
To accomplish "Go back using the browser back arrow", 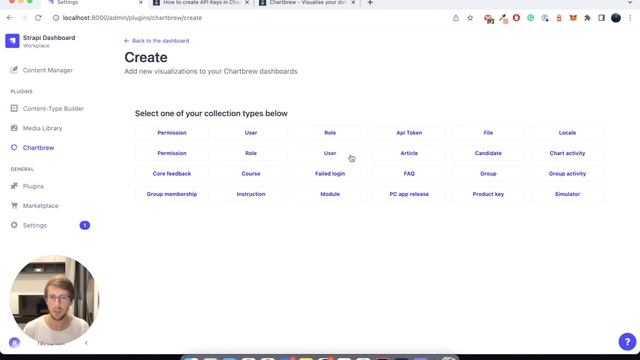I will [x=10, y=18].
